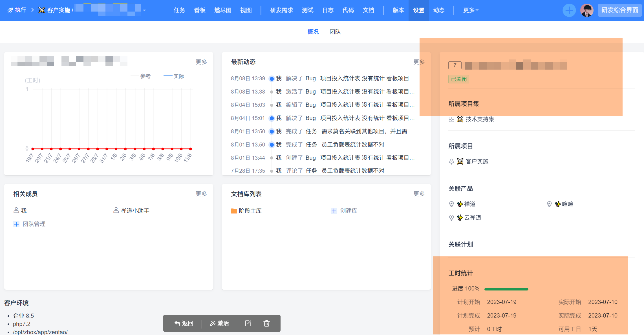This screenshot has width=644, height=335.
Task: Click the 客户实施 breadcrumb link
Action: click(x=59, y=10)
